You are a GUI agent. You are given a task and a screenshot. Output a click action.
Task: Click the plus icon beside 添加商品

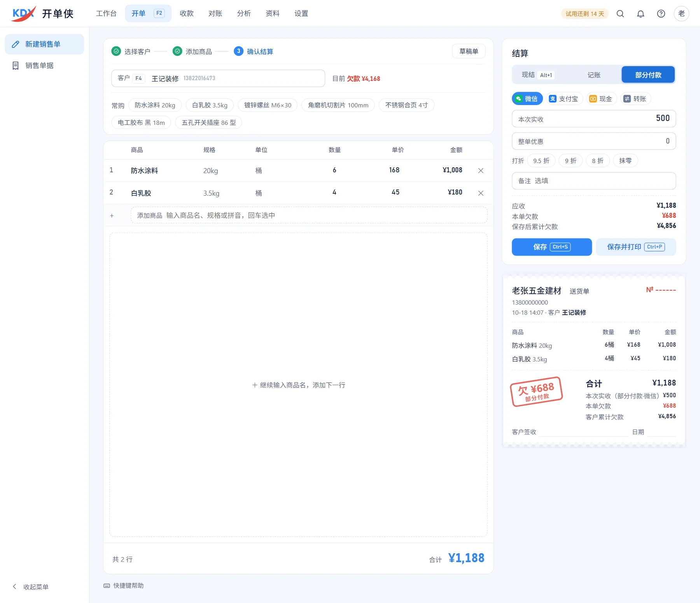pos(112,216)
